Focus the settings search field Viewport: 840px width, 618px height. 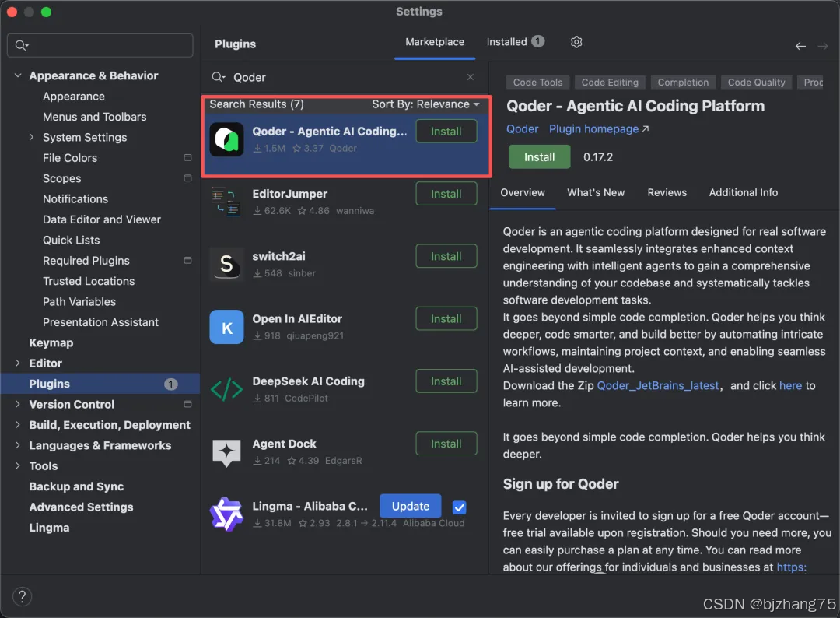[100, 46]
